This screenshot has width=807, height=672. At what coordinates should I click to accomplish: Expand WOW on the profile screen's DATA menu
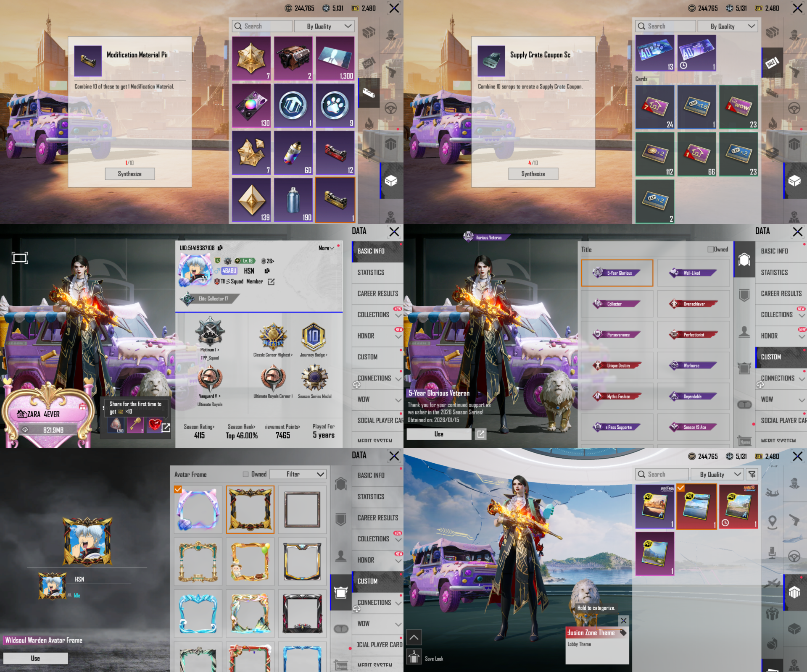click(x=377, y=399)
